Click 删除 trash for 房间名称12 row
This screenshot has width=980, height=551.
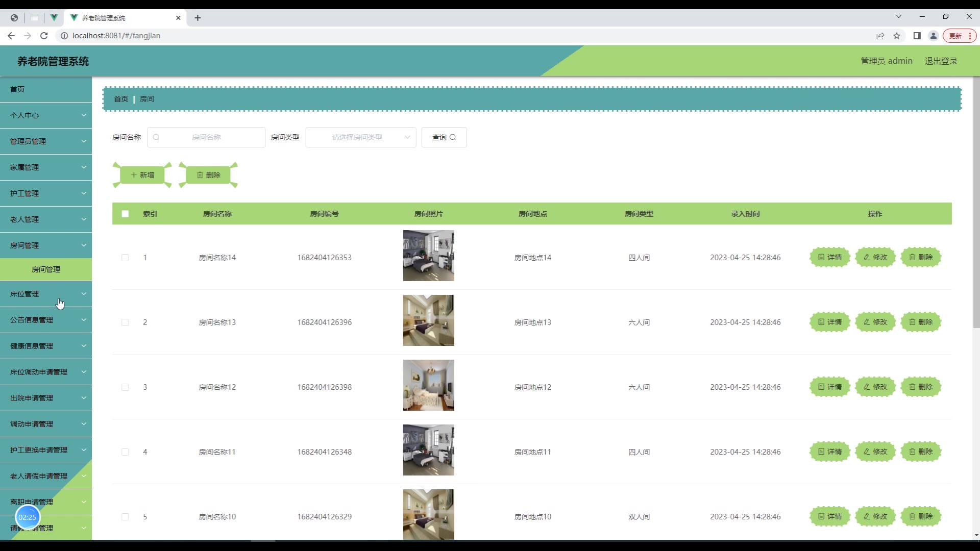(920, 387)
